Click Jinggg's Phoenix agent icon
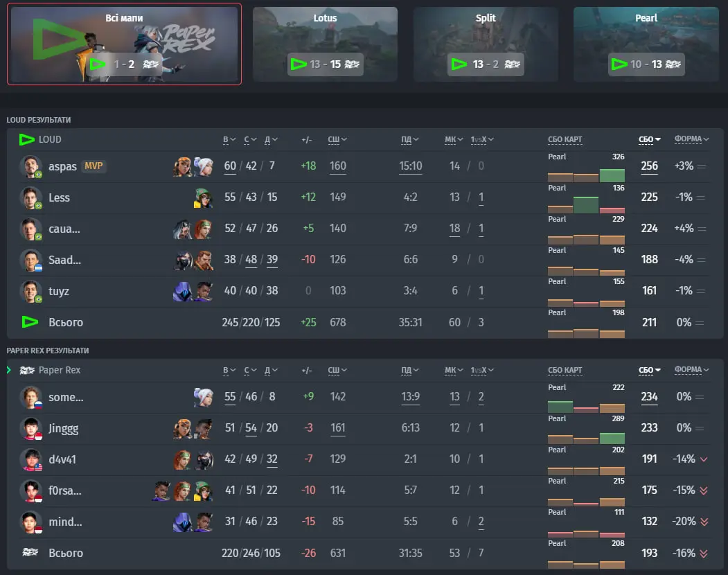 tap(204, 427)
